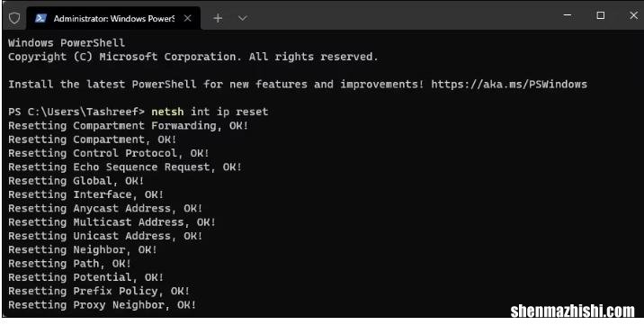Close the Administrator: Windows PowerShell tab
644x325 pixels.
click(x=187, y=18)
